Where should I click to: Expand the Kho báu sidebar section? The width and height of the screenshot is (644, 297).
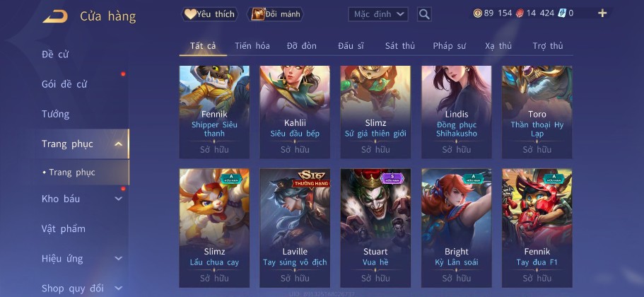pos(118,199)
